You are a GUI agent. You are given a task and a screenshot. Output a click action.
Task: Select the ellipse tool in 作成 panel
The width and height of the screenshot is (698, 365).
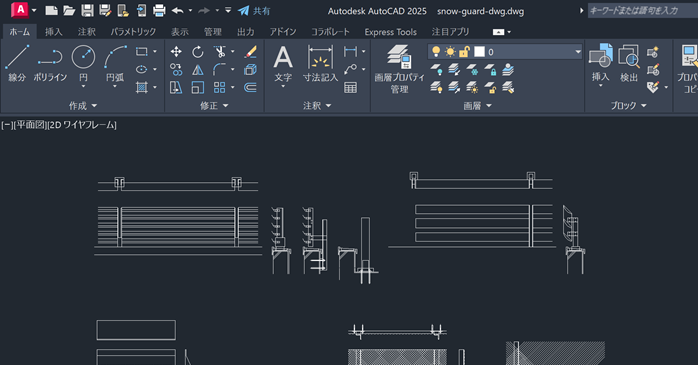[142, 69]
